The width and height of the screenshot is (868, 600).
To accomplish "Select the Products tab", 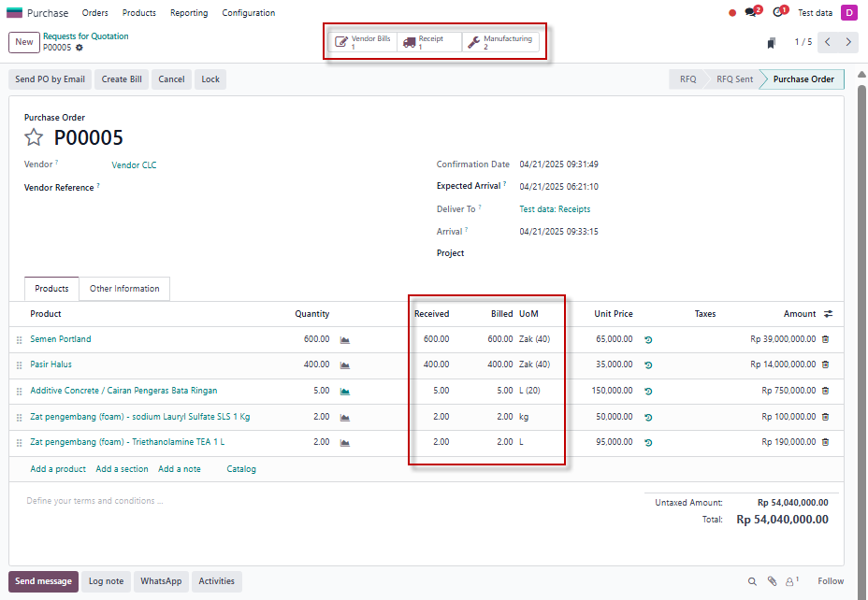I will coord(51,289).
